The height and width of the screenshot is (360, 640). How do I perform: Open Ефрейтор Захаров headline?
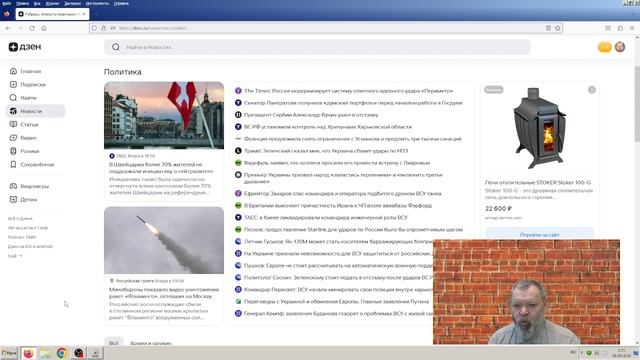pyautogui.click(x=342, y=193)
